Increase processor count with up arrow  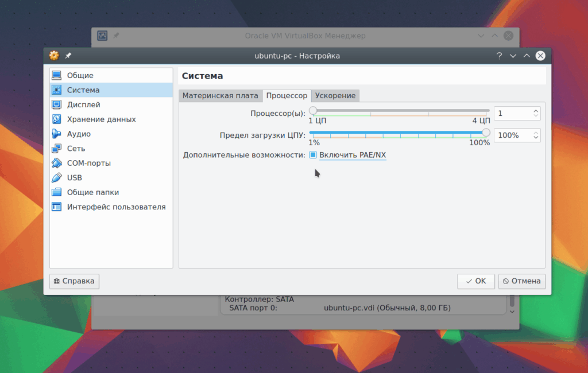(x=536, y=111)
